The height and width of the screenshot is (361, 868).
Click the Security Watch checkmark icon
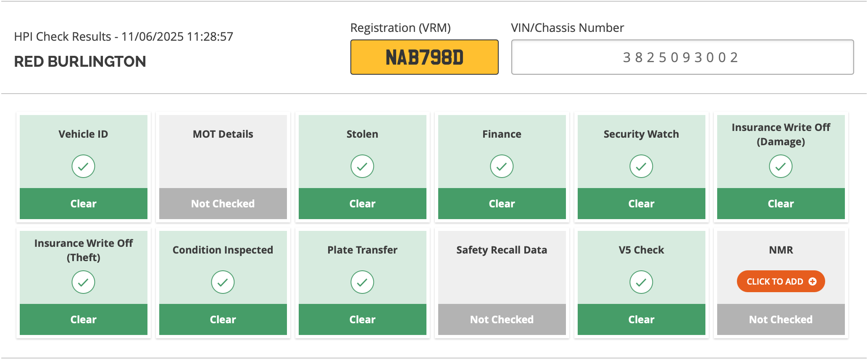point(641,167)
